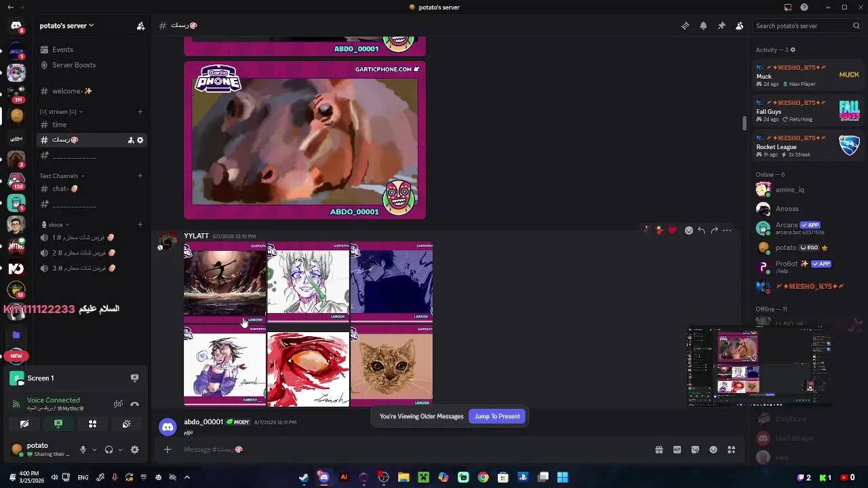The height and width of the screenshot is (488, 868).
Task: Open the sticker picker
Action: [x=695, y=449]
